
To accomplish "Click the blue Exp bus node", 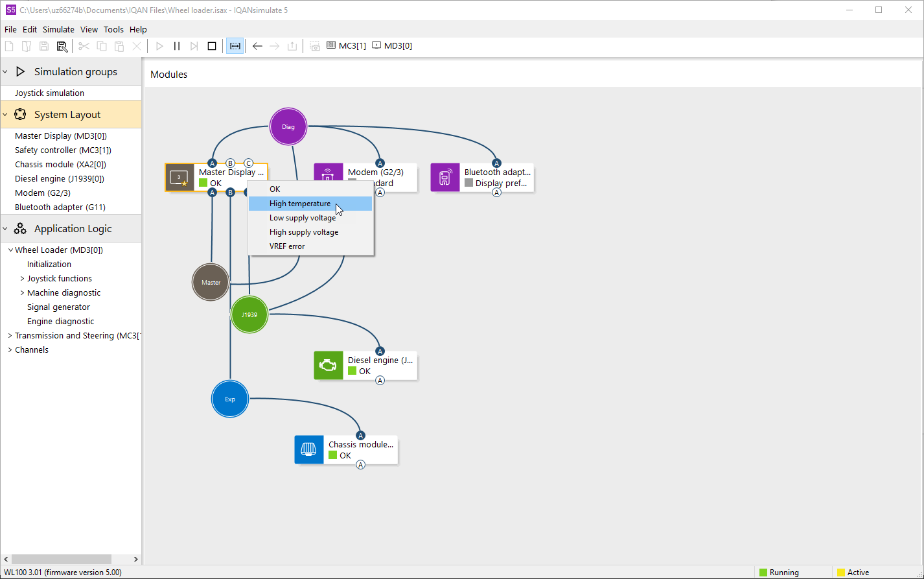I will pos(230,399).
